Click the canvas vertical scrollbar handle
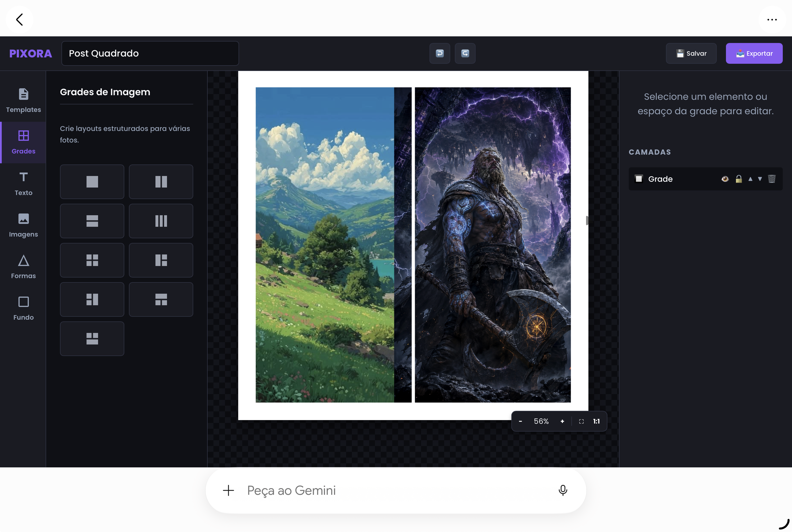Screen dimensions: 792x532 (x=587, y=220)
